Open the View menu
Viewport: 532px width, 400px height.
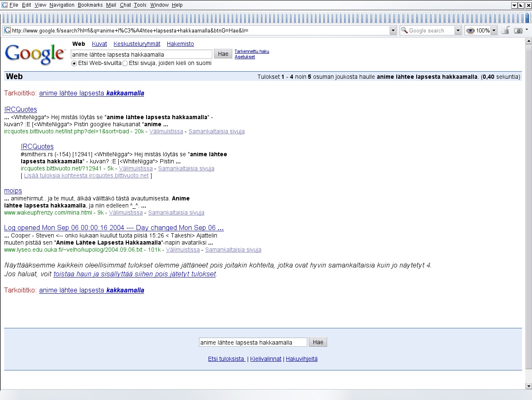(x=40, y=5)
